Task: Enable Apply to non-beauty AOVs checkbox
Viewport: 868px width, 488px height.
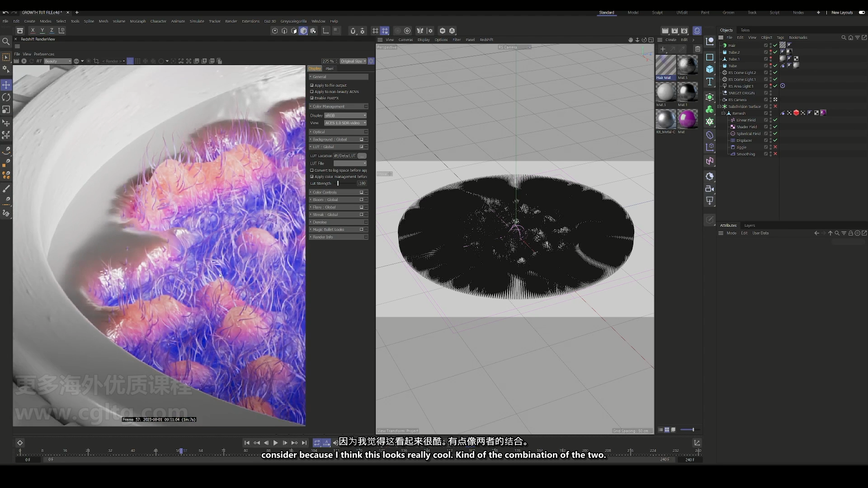Action: (312, 91)
